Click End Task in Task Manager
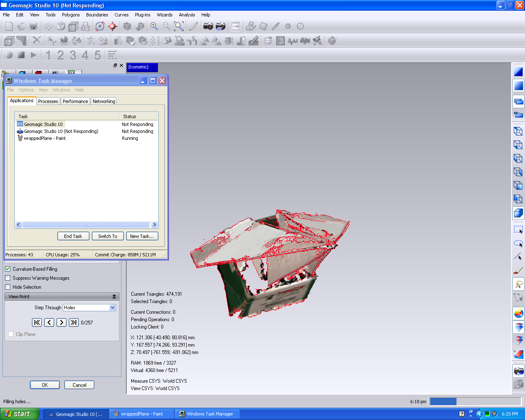The height and width of the screenshot is (420, 525). [73, 236]
